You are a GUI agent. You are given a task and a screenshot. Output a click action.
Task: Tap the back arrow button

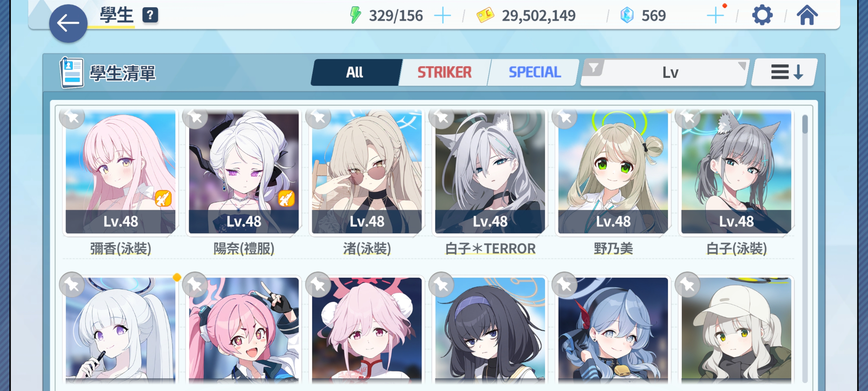(68, 23)
